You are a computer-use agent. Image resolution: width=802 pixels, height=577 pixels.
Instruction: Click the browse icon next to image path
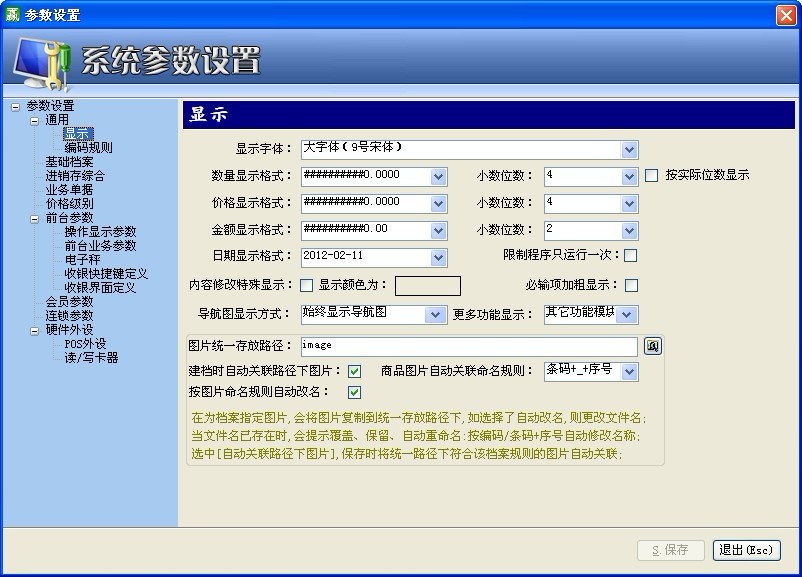click(x=652, y=346)
